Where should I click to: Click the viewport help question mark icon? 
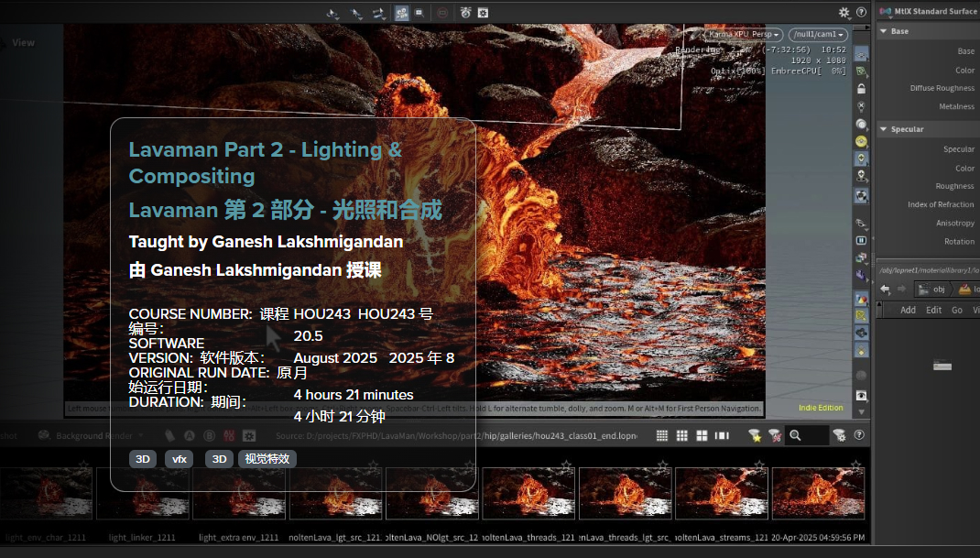(x=861, y=13)
